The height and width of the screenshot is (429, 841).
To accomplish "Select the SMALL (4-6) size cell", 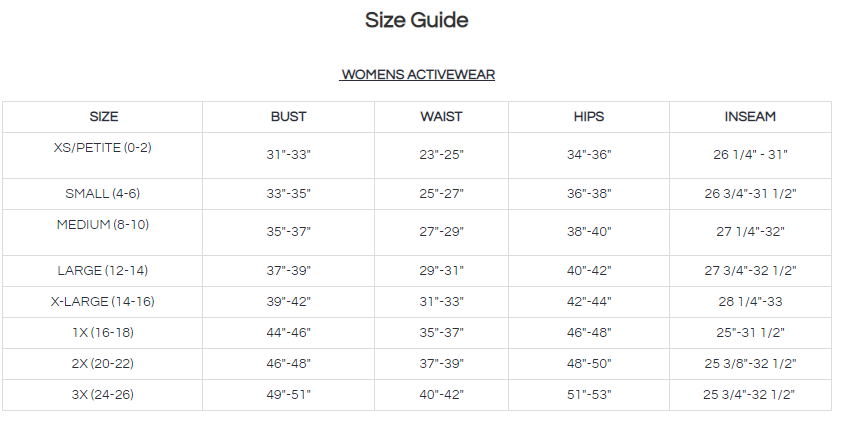I will (103, 194).
